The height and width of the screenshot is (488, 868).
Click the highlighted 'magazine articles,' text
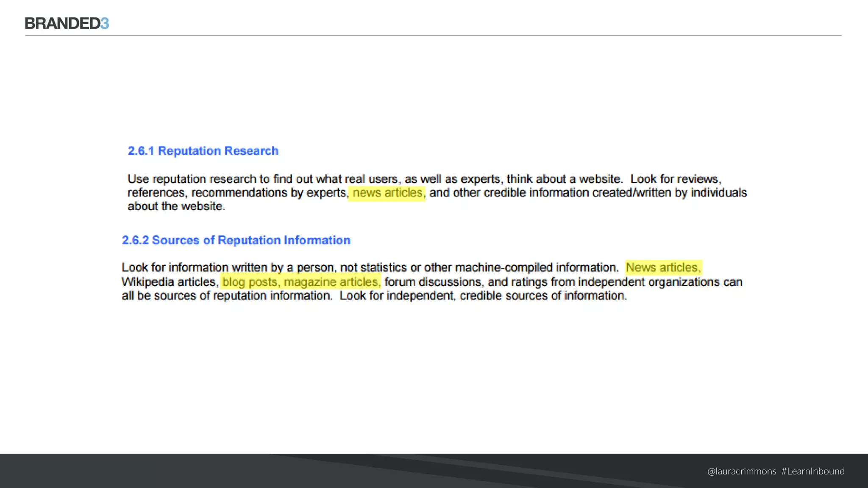332,282
